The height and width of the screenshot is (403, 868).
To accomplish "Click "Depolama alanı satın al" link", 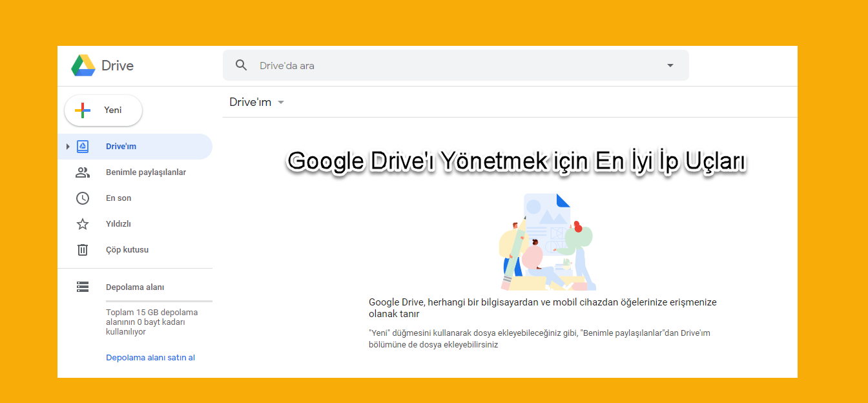I will 150,357.
